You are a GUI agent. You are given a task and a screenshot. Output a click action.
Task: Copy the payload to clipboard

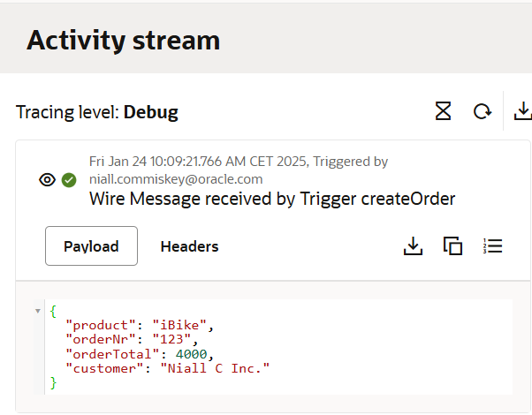pyautogui.click(x=453, y=245)
